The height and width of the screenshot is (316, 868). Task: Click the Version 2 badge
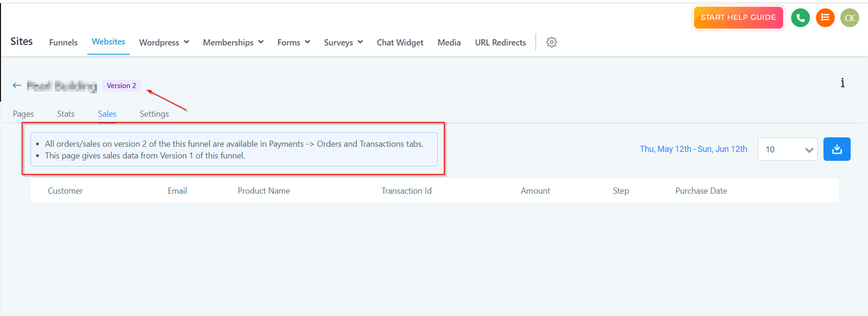[122, 86]
